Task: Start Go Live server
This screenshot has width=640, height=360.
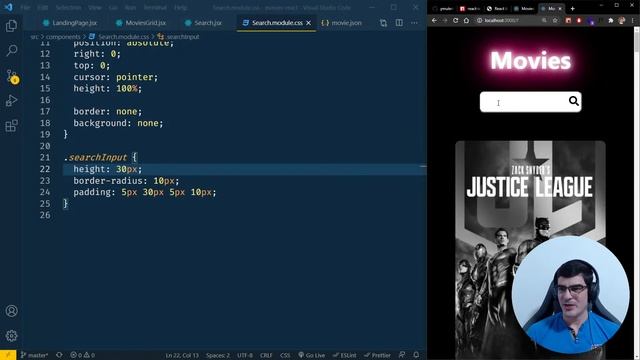Action: 311,355
